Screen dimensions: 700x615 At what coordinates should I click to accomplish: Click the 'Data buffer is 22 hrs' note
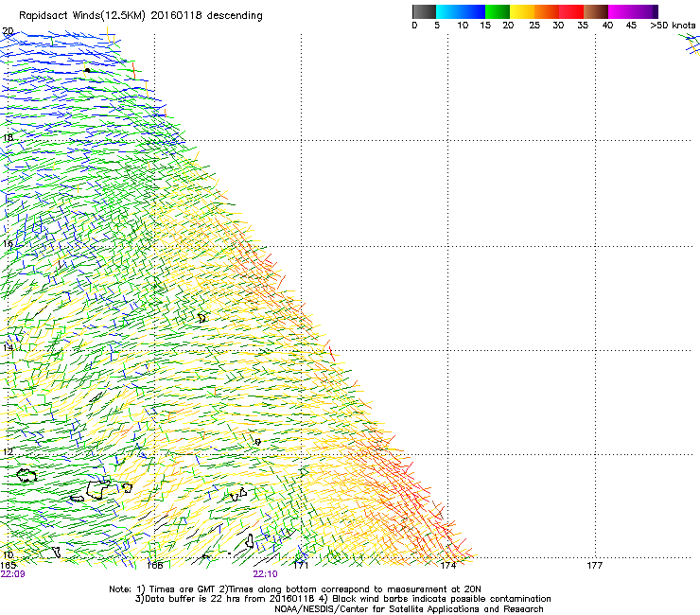pyautogui.click(x=342, y=599)
